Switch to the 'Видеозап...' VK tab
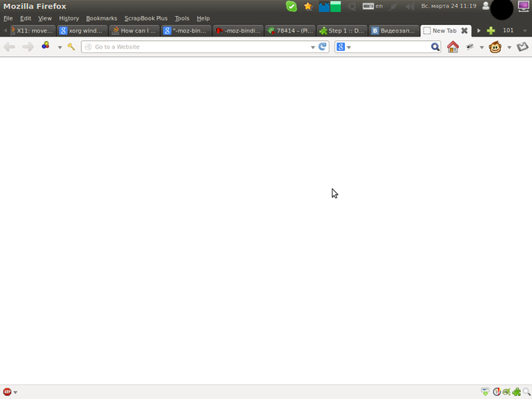The image size is (532, 399). 394,30
